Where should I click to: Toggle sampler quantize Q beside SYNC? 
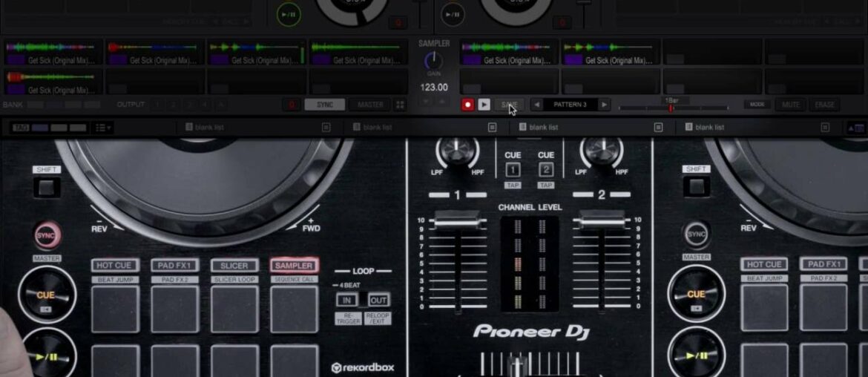(x=292, y=105)
